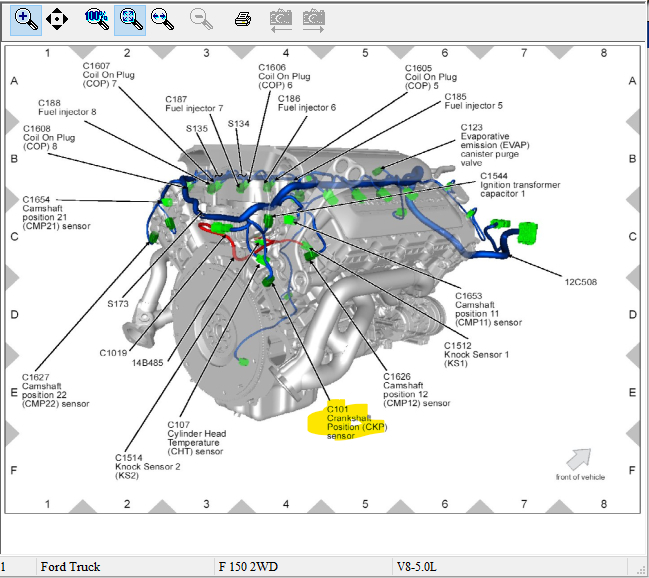Set zoom to 100% magnifier
The height and width of the screenshot is (578, 649).
click(x=97, y=19)
